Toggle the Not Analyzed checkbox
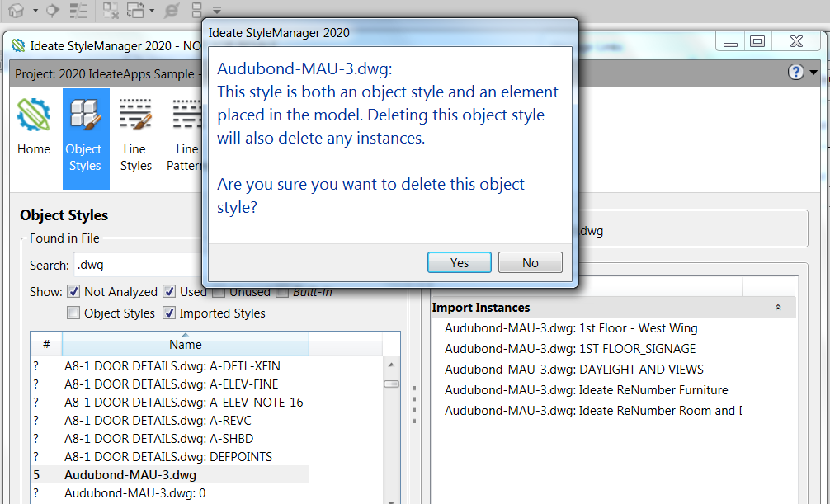The width and height of the screenshot is (830, 504). pyautogui.click(x=73, y=292)
